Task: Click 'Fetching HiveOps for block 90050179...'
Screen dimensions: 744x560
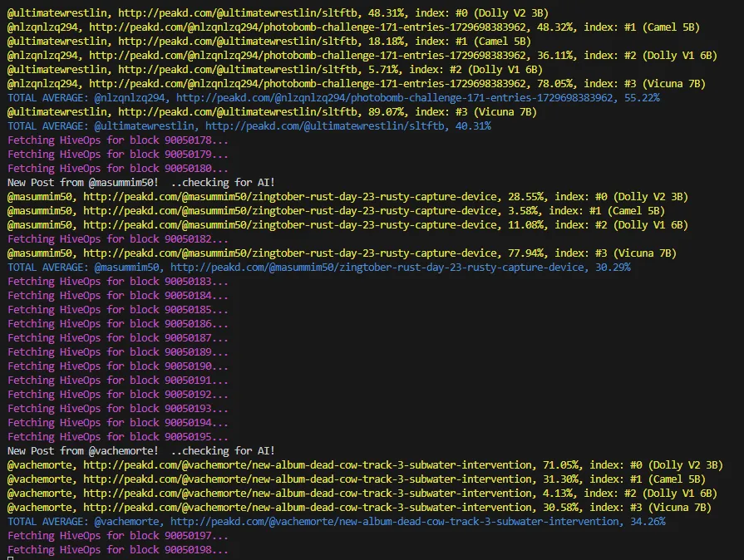Action: 118,155
